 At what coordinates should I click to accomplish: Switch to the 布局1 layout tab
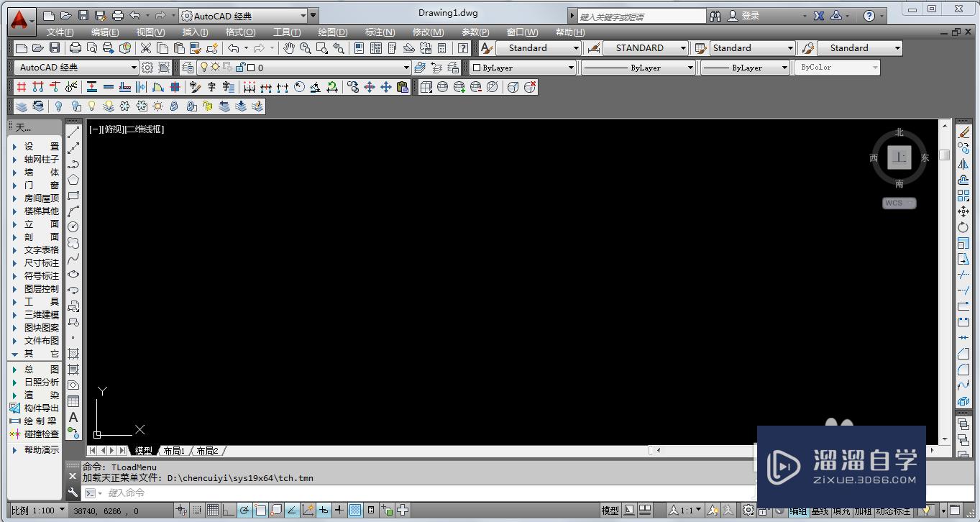174,451
